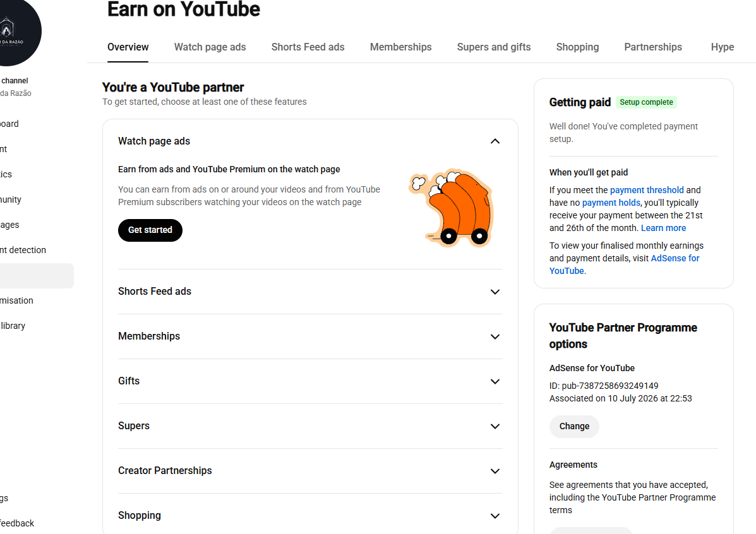Click the Associated on 10 July 2026 text
Screen dimensions: 756x534
620,398
